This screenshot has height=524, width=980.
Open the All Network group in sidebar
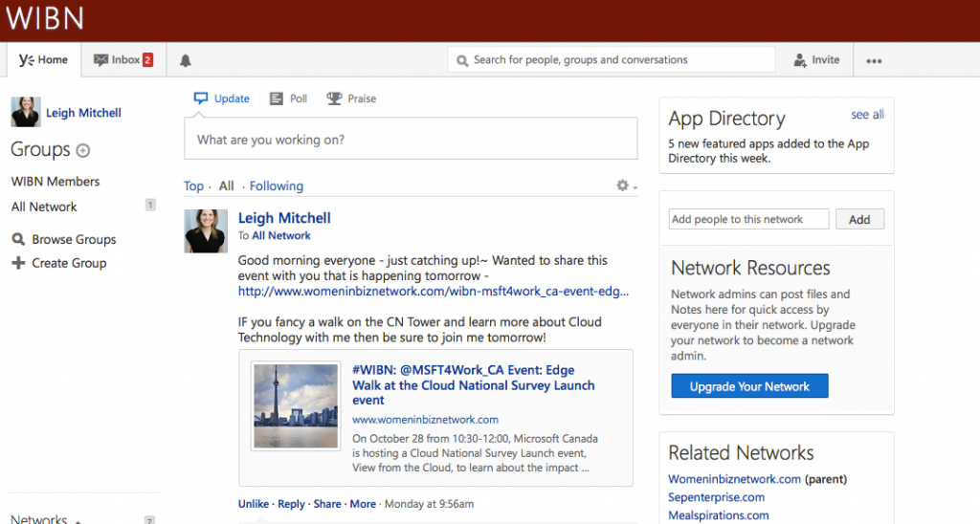click(44, 207)
